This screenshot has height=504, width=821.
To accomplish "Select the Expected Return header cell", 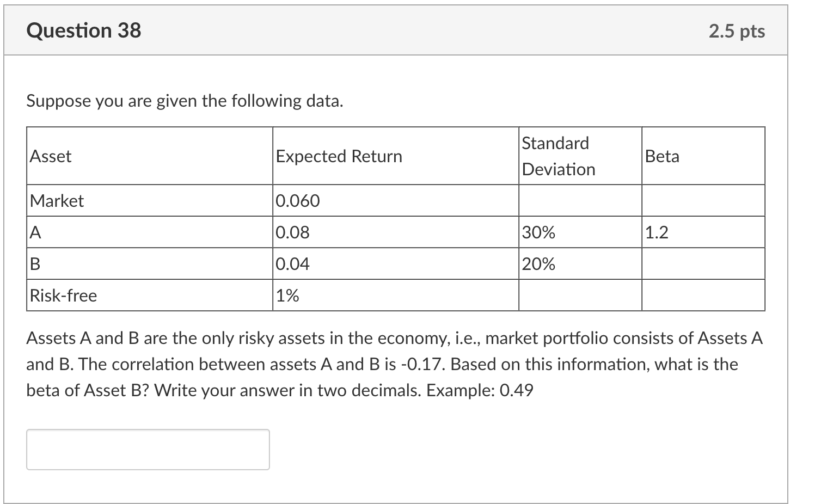I will click(x=395, y=156).
